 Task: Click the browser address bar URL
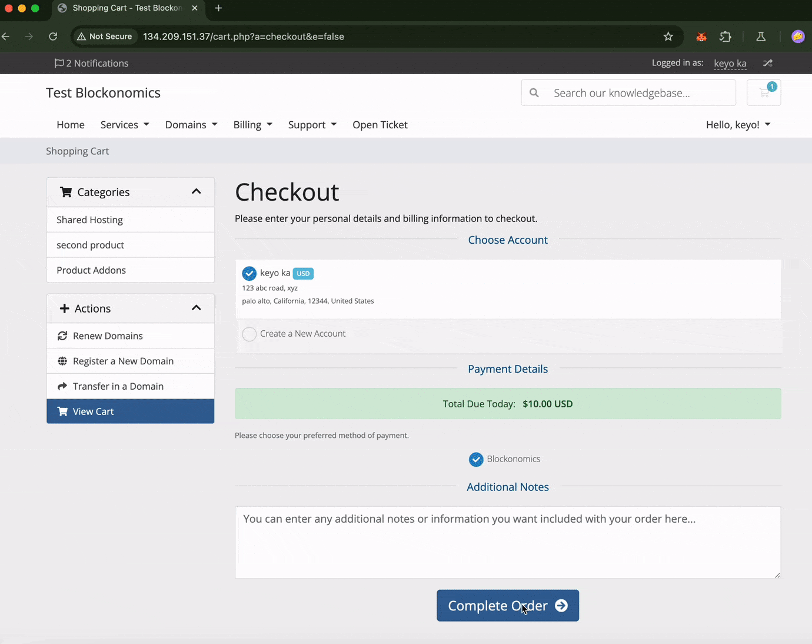(244, 36)
